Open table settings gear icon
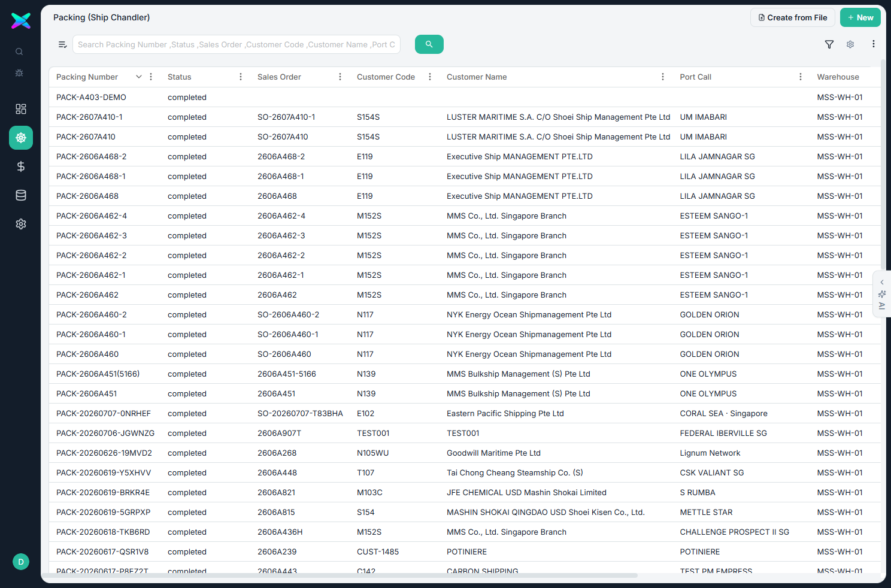This screenshot has width=891, height=588. [x=850, y=44]
